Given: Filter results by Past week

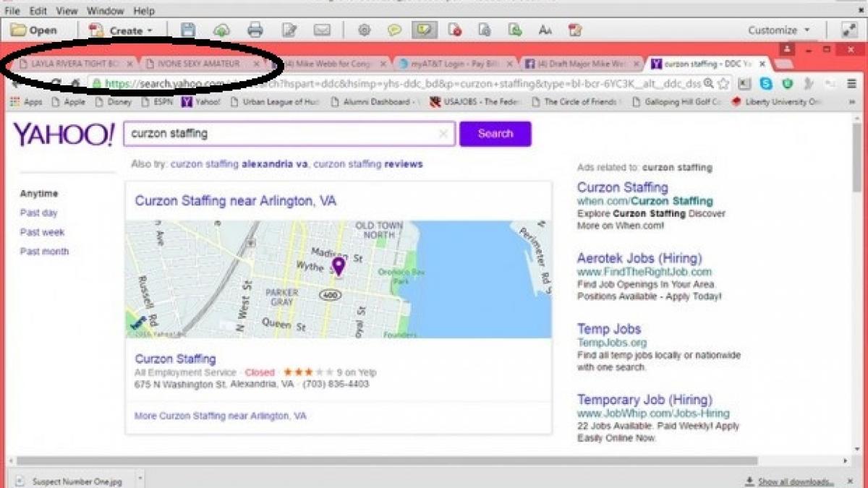Looking at the screenshot, I should coord(42,232).
